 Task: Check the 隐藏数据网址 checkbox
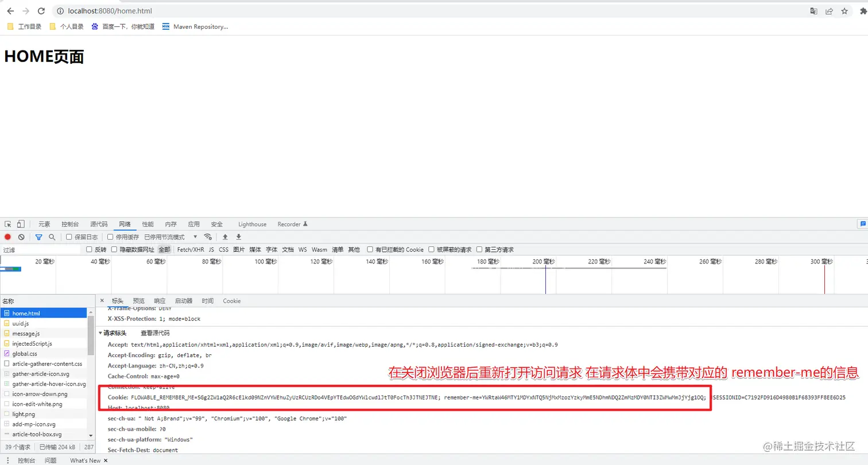[114, 250]
